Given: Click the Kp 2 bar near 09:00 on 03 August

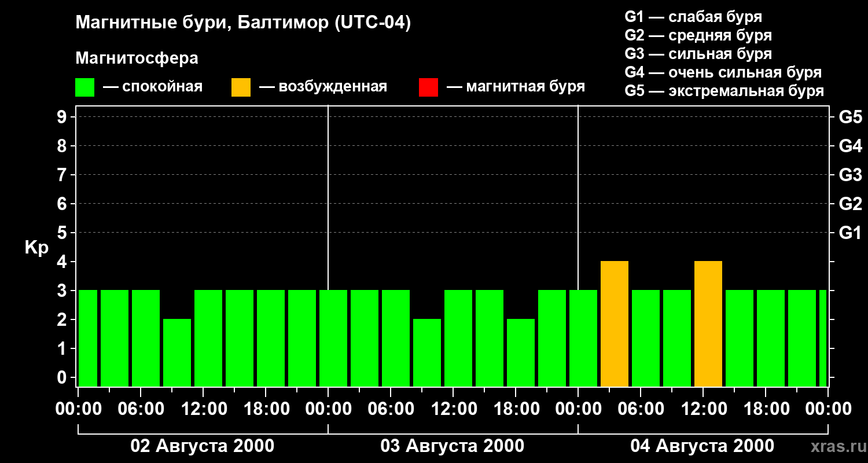Looking at the screenshot, I should click(427, 353).
